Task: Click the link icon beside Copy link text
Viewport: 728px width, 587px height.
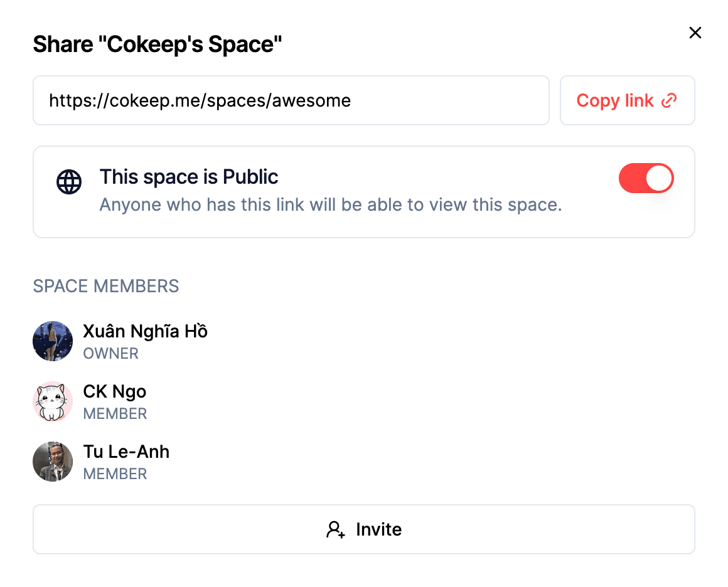Action: pos(669,100)
